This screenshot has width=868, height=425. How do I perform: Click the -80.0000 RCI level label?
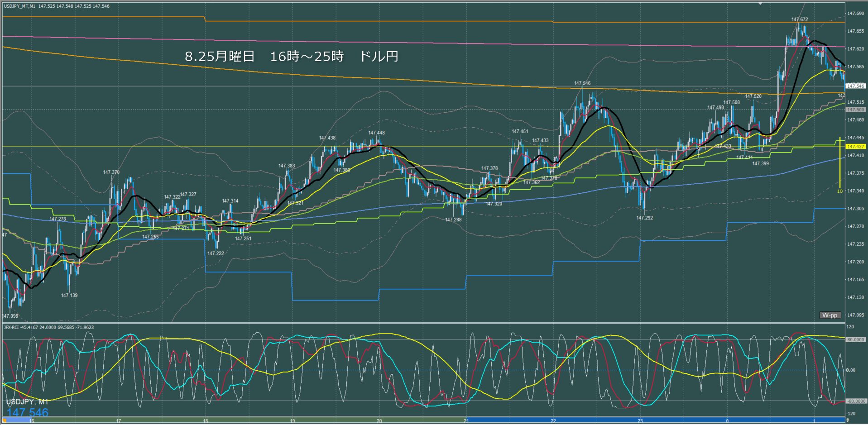(855, 401)
